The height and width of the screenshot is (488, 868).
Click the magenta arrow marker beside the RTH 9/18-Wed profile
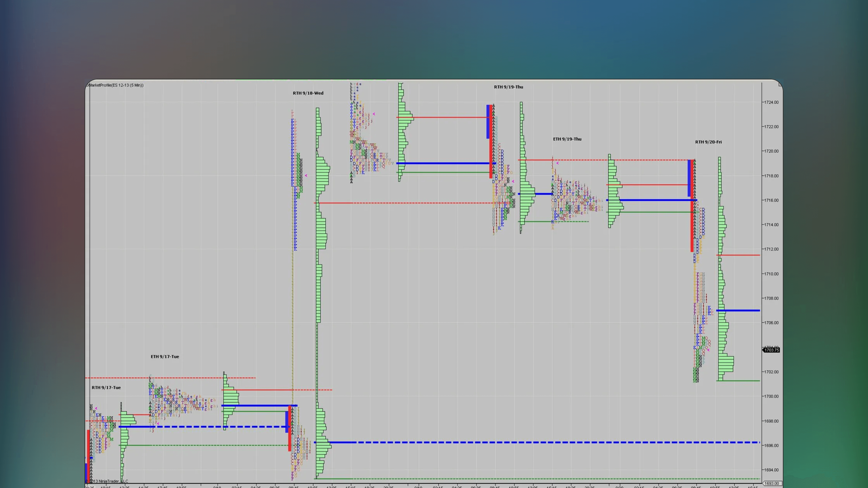(306, 176)
